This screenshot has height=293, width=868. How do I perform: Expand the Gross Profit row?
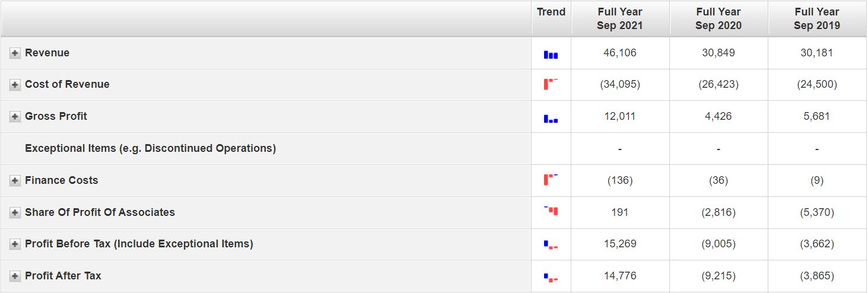(x=15, y=117)
